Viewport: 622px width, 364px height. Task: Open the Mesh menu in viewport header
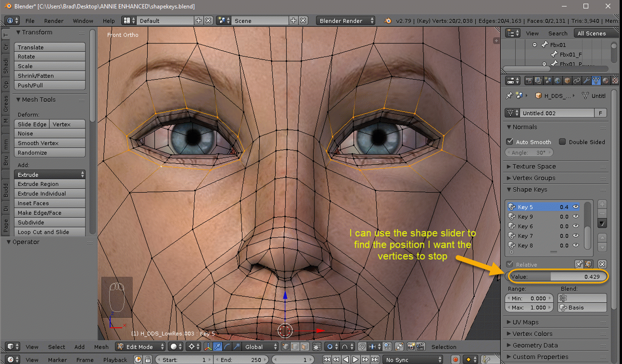tap(101, 347)
